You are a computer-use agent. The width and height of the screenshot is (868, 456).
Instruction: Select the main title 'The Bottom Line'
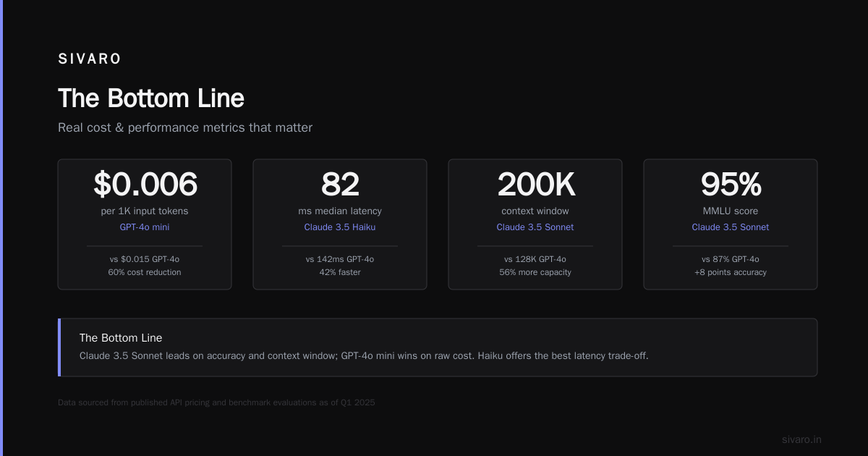(151, 98)
